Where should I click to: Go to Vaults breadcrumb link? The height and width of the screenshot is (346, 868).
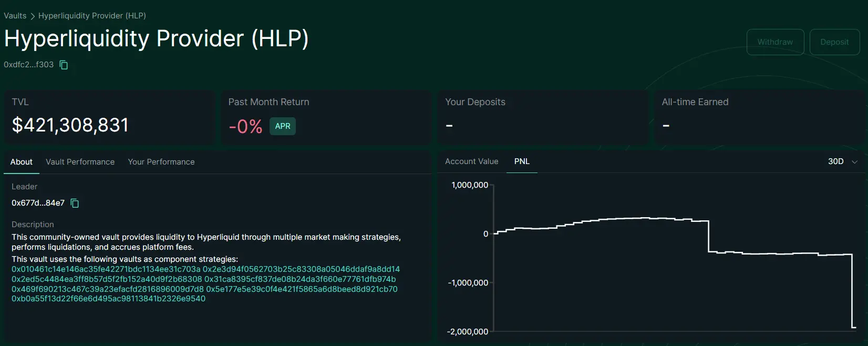15,16
